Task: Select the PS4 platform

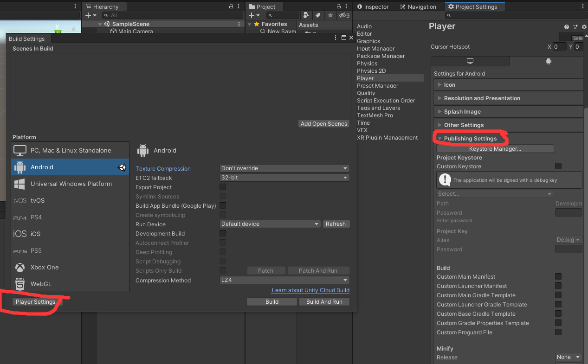Action: [x=70, y=217]
